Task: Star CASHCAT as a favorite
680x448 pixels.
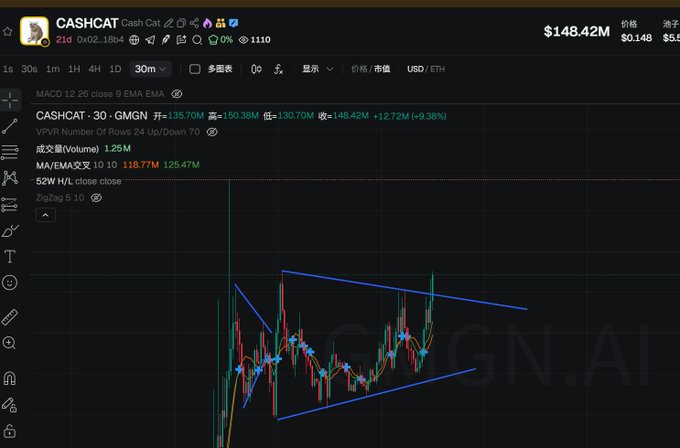Action: point(7,31)
